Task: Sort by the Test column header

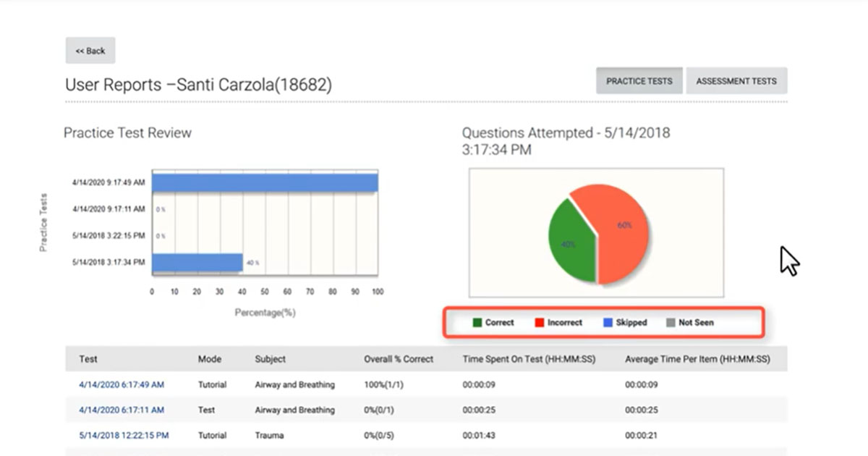Action: click(x=88, y=359)
